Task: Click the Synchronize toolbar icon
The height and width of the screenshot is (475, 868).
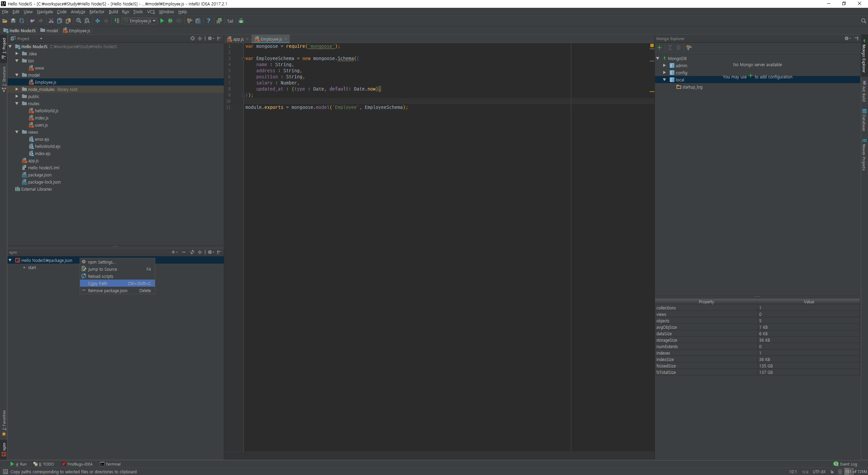Action: [22, 21]
